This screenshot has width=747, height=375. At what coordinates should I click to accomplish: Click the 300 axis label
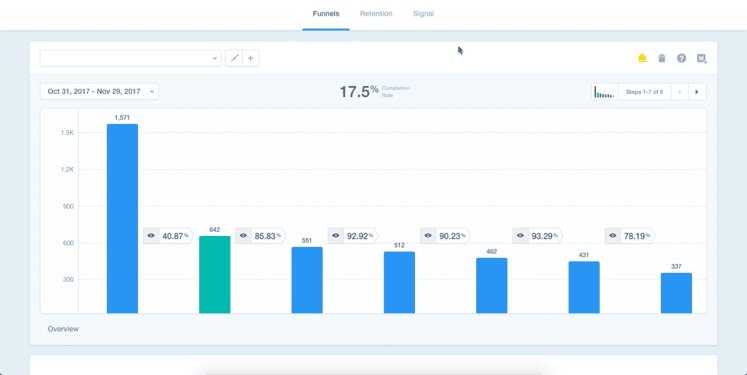68,280
